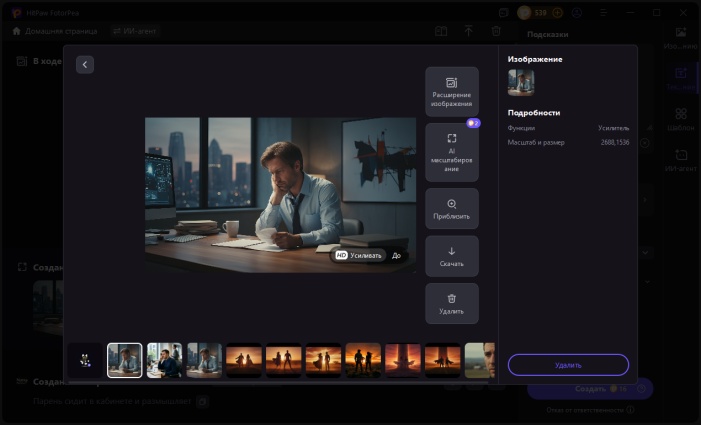Select the HD Усиливать view toggle
The image size is (701, 425).
coord(359,255)
